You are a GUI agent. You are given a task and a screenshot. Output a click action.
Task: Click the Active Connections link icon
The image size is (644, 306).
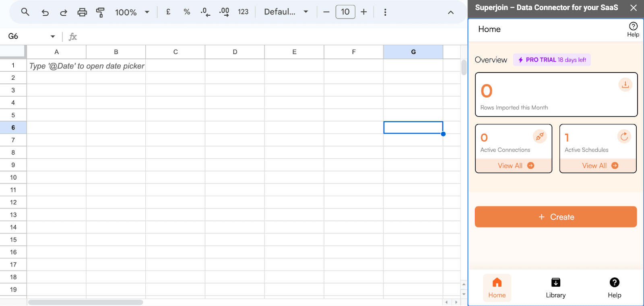coord(540,136)
